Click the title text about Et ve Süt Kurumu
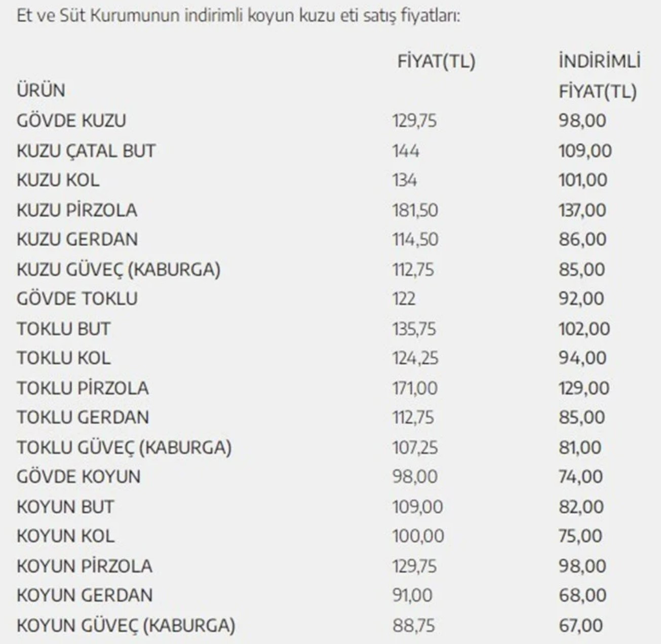This screenshot has width=661, height=644. click(x=238, y=16)
